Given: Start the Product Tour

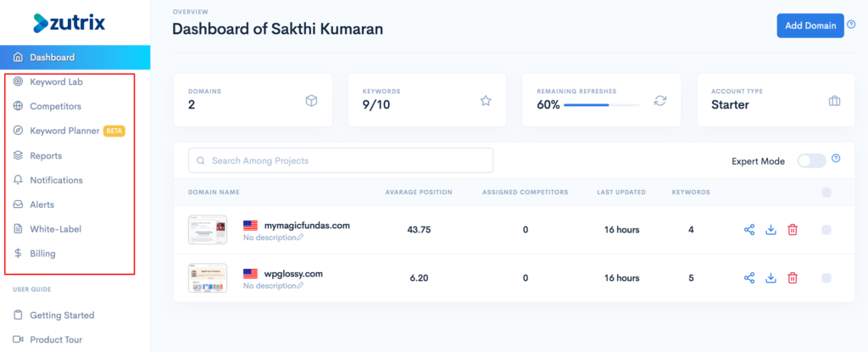Looking at the screenshot, I should pyautogui.click(x=56, y=339).
